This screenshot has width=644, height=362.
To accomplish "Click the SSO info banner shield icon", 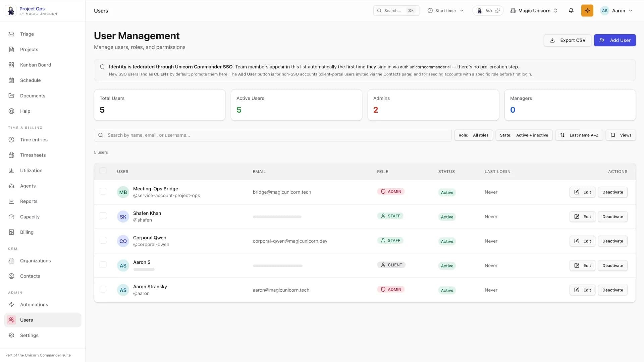I will 102,67.
